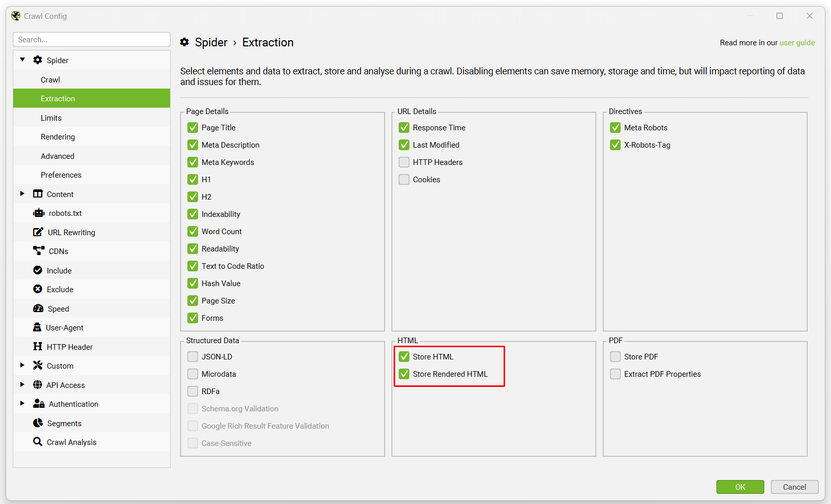The width and height of the screenshot is (831, 504).
Task: Click the API Access globe icon
Action: coord(38,385)
